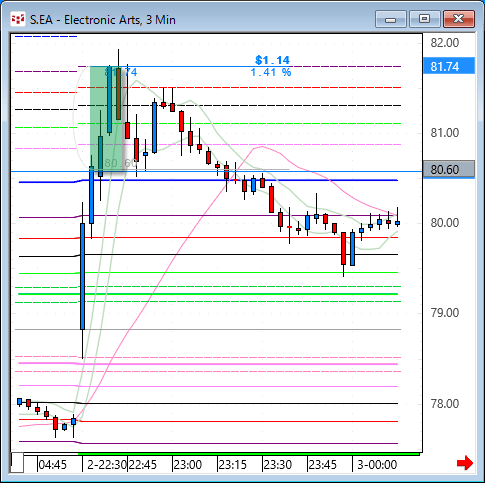Click the 23:45 time axis label

pyautogui.click(x=323, y=464)
